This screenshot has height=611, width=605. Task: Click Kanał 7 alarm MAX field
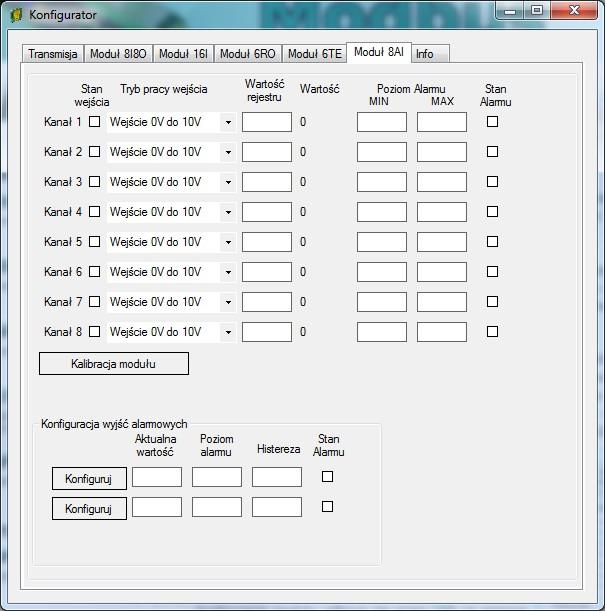[442, 302]
